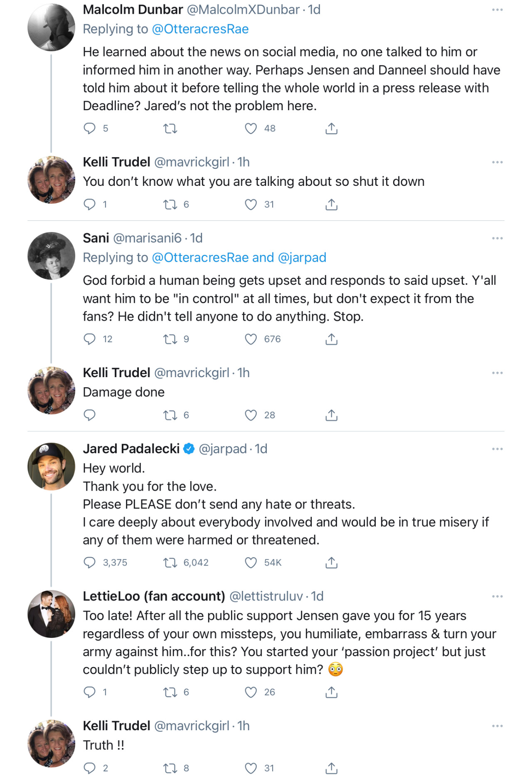Retweet LettieLoo's tweet
Screen dimensions: 532x783
point(170,692)
